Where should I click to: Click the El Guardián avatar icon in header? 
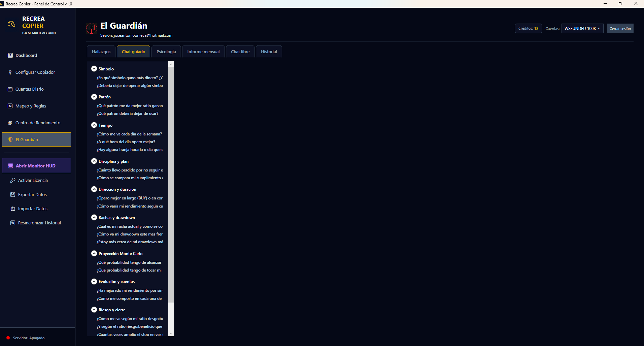pyautogui.click(x=92, y=28)
